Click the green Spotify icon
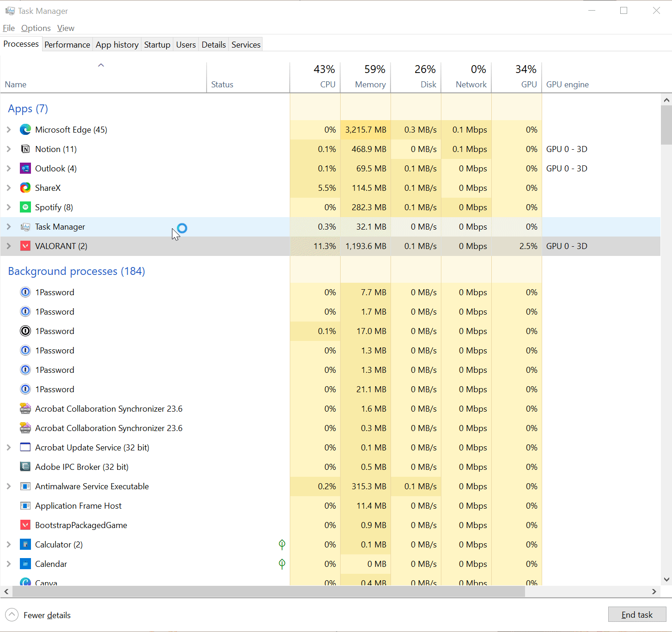The image size is (672, 632). pos(25,207)
